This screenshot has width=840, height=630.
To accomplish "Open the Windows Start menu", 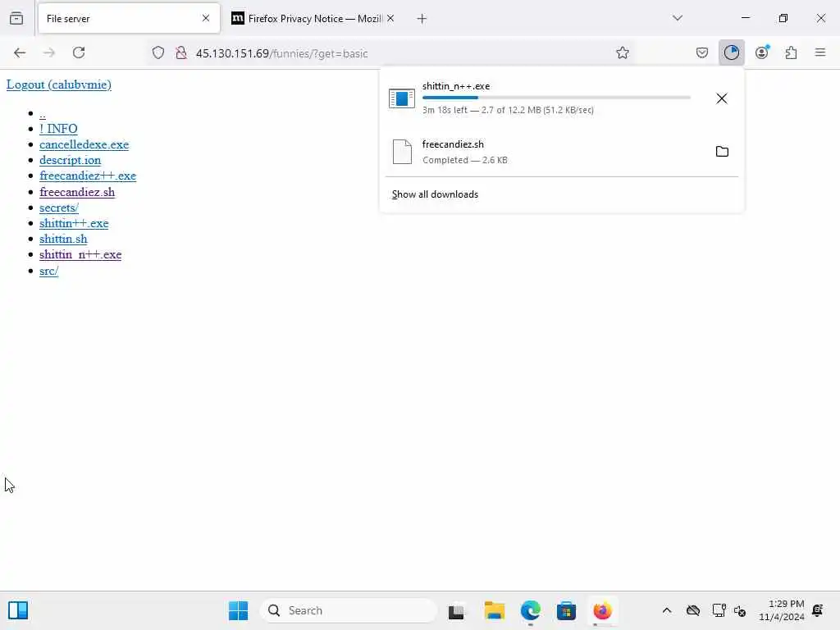I will (x=238, y=610).
